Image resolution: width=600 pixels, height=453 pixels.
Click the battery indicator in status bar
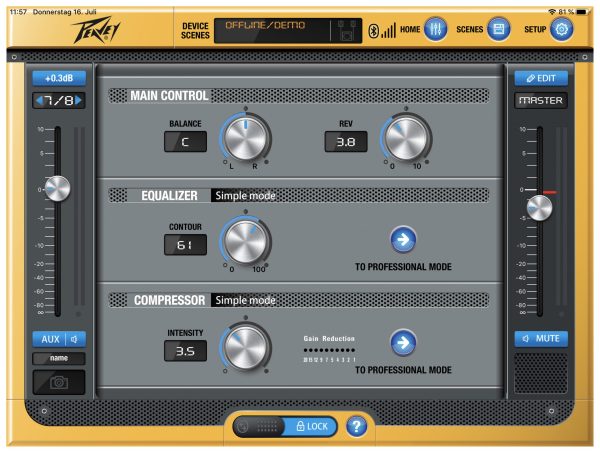click(581, 12)
